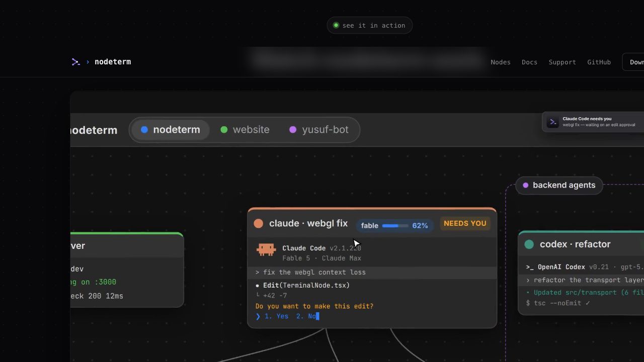Choose option 1. Yes in the edit prompt
The width and height of the screenshot is (644, 362).
(276, 316)
